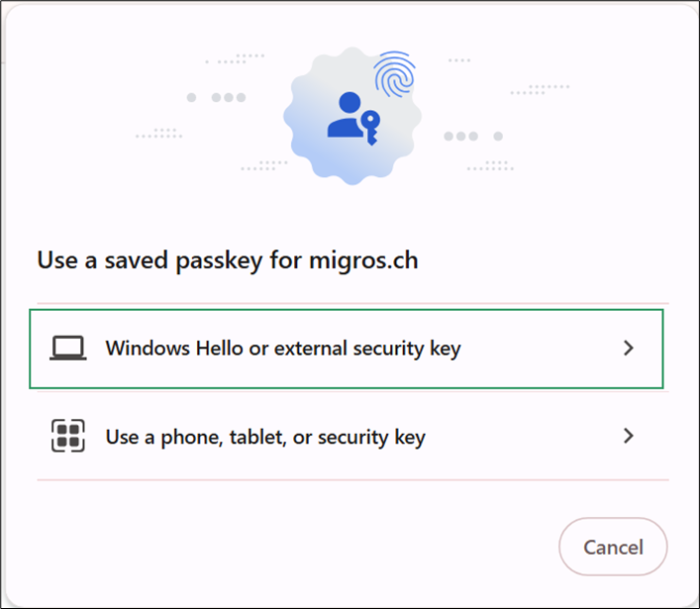The height and width of the screenshot is (609, 700).
Task: Choose Use a phone, tablet, or security key
Action: pos(352,437)
